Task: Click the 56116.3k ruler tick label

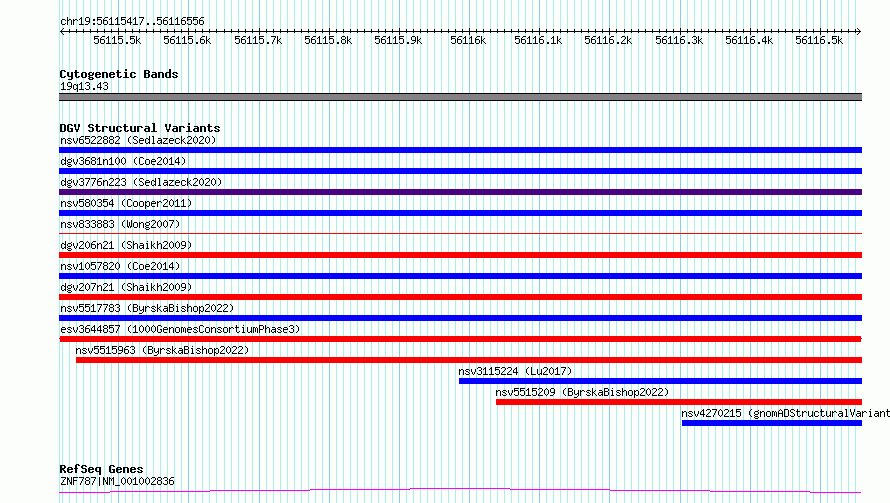Action: click(679, 40)
